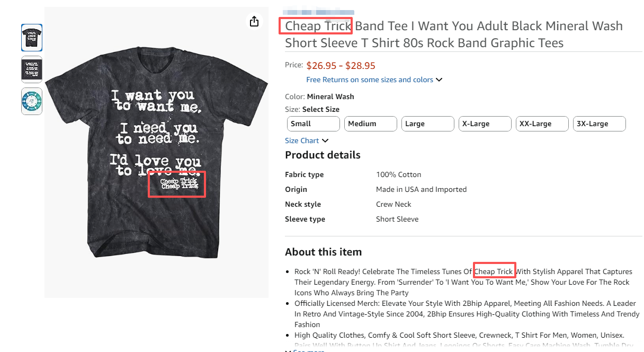The image size is (644, 352).
Task: Click the Product details heading
Action: [x=323, y=155]
